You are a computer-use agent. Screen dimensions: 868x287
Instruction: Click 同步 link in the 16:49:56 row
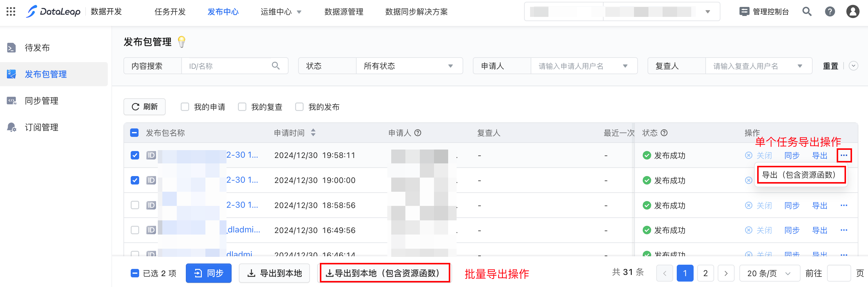(x=792, y=230)
